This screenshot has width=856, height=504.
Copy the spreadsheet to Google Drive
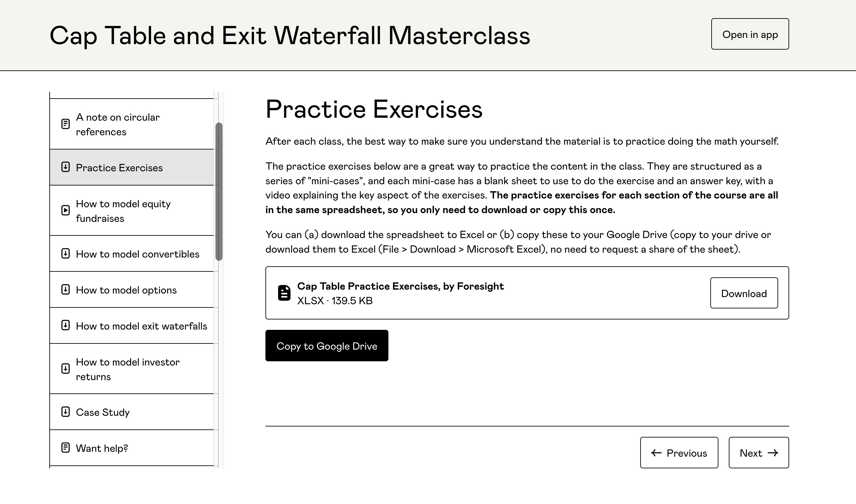pyautogui.click(x=326, y=345)
